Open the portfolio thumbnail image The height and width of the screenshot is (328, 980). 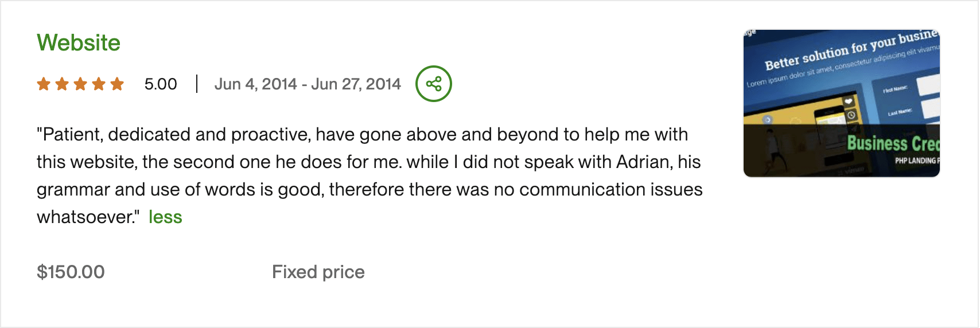point(841,103)
